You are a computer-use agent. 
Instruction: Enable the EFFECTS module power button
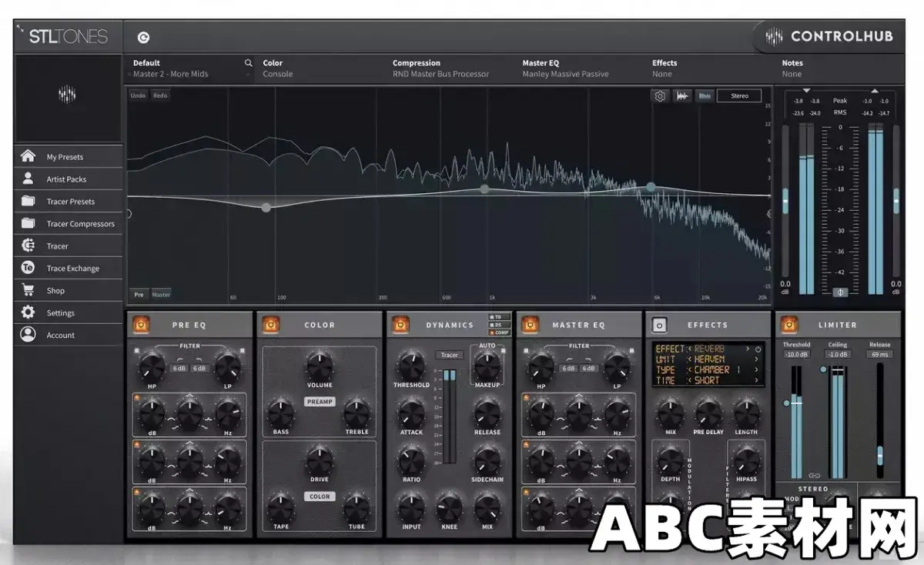(x=660, y=325)
